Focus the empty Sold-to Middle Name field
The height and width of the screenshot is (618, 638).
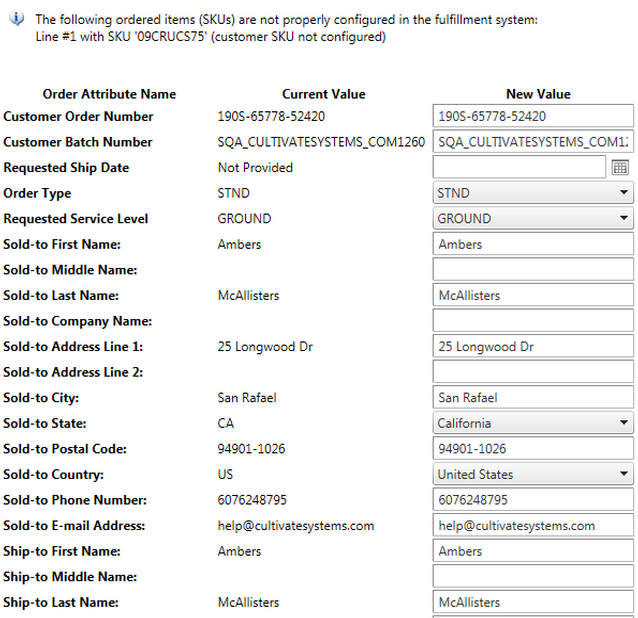click(533, 270)
